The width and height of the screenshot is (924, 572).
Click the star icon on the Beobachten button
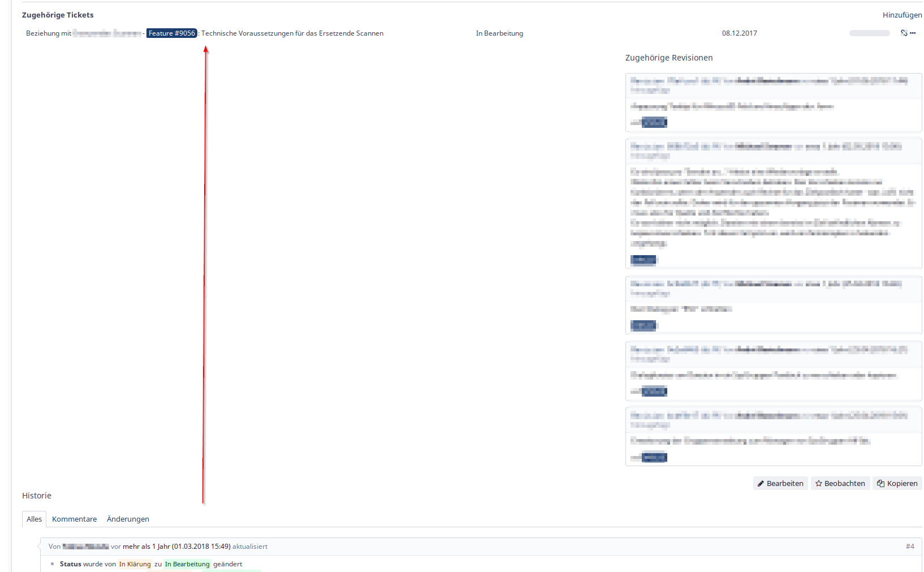coord(819,483)
